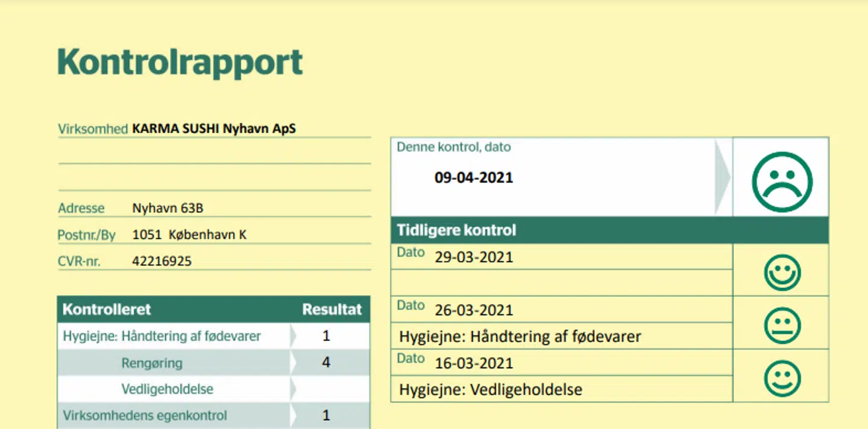Click the Kontrolrapport heading

click(180, 62)
